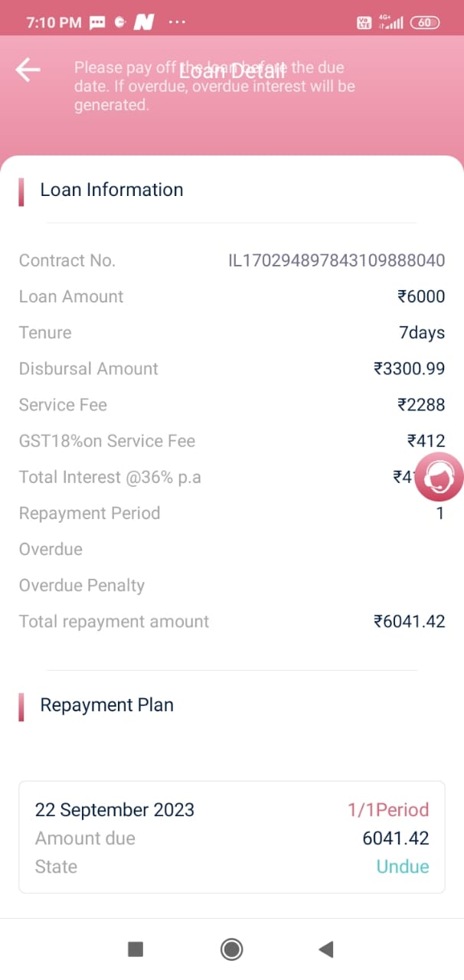Viewport: 464px width, 980px height.
Task: Tap the Netflix N notification icon
Action: point(144,23)
